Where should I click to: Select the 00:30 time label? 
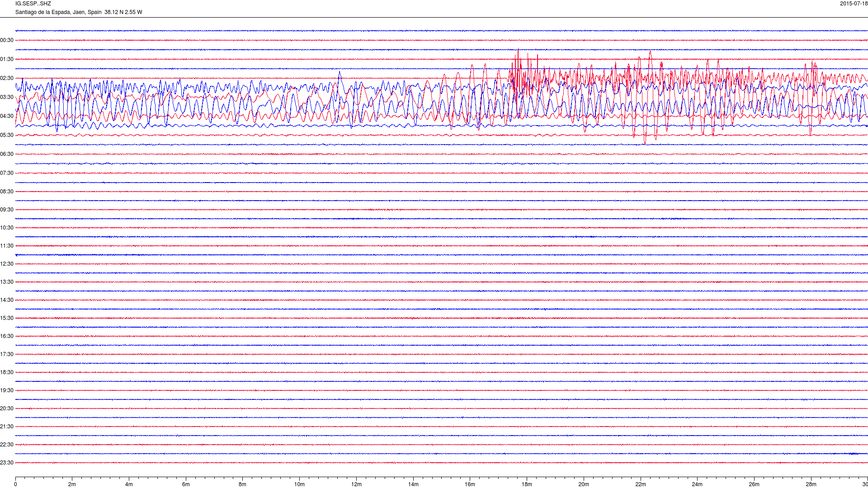coord(7,40)
